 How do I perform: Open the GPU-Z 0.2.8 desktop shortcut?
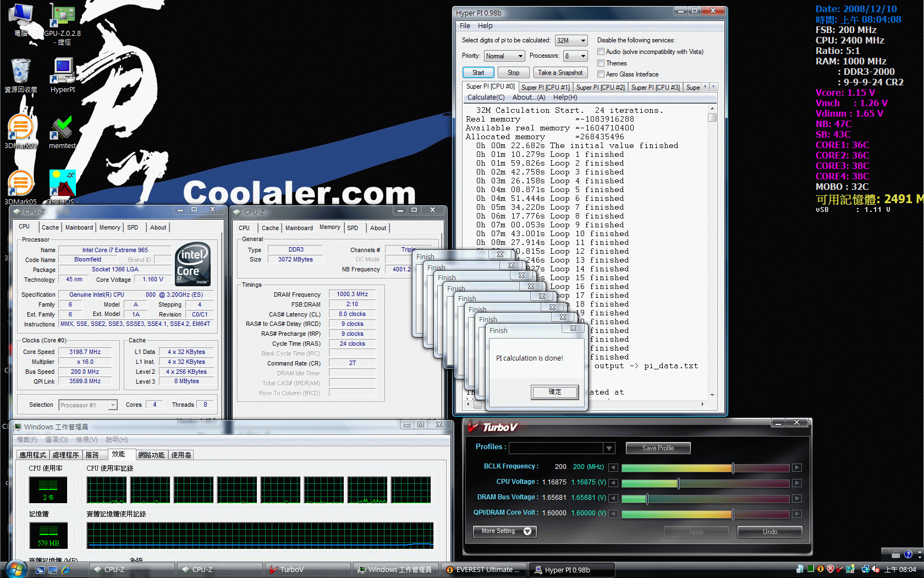pyautogui.click(x=62, y=23)
